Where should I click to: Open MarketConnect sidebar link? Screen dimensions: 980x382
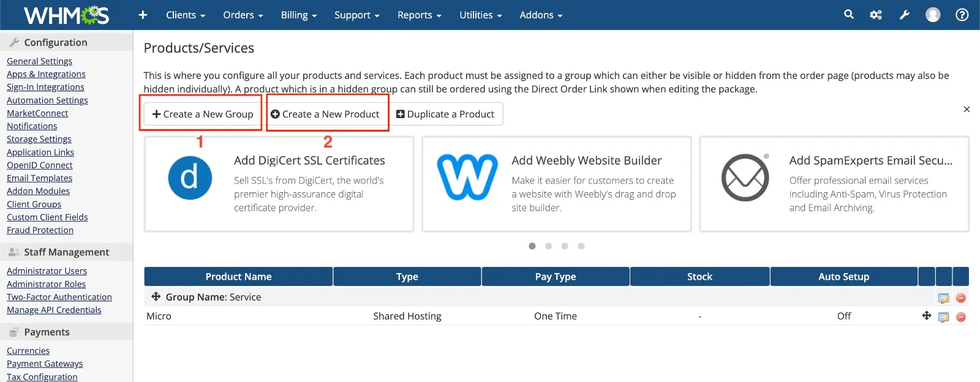37,113
